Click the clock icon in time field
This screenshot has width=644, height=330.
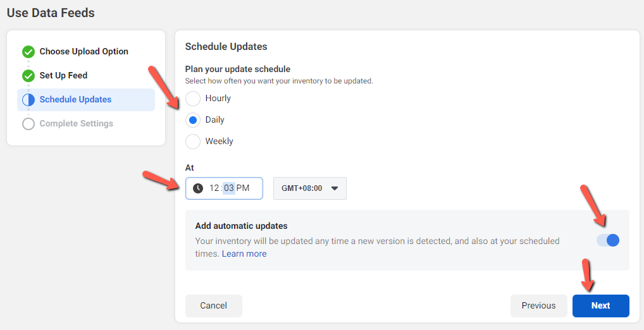click(x=198, y=188)
